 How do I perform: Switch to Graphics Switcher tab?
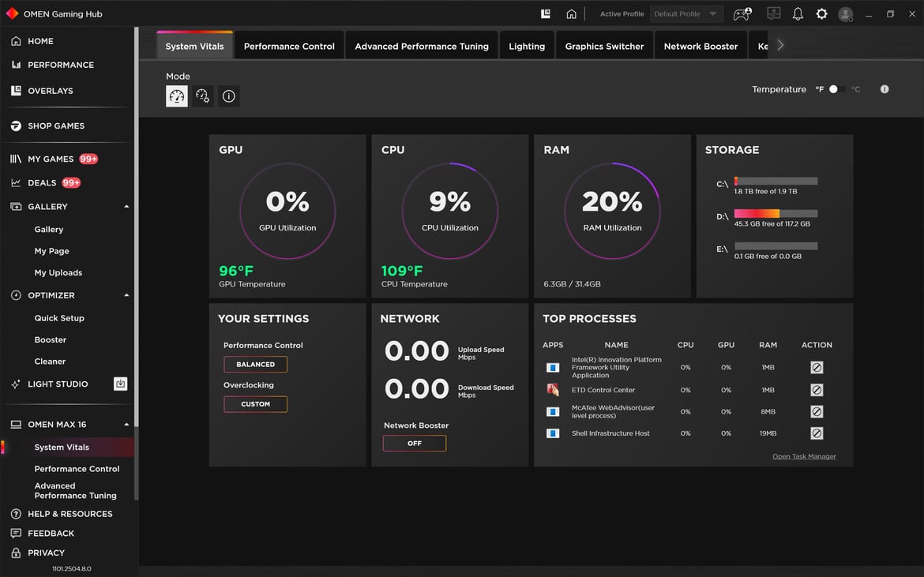click(605, 46)
